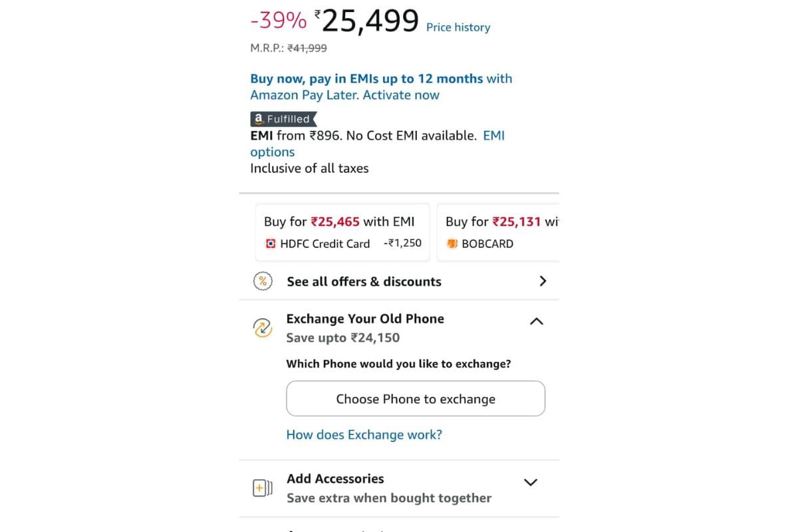Click See all offers & discounts row
This screenshot has width=798, height=532.
click(x=364, y=281)
